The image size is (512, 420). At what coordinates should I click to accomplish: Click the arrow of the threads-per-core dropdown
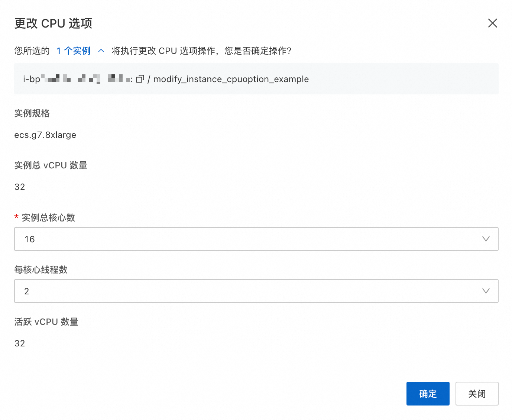[x=486, y=291]
